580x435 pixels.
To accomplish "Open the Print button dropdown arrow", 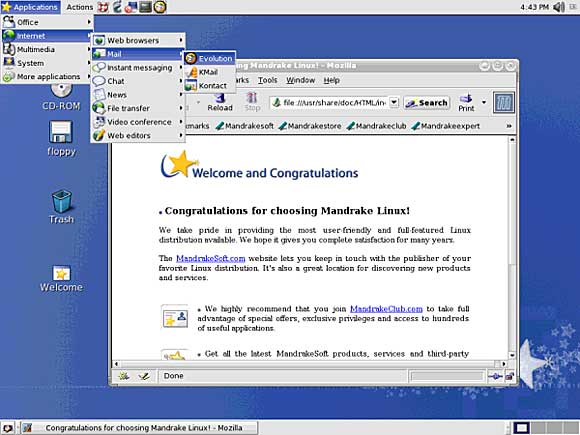I will (x=483, y=102).
